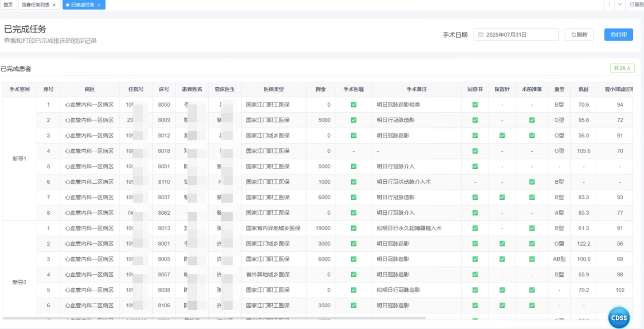644x329 pixels.
Task: Click the creatinine value 105.6
Action: [584, 151]
